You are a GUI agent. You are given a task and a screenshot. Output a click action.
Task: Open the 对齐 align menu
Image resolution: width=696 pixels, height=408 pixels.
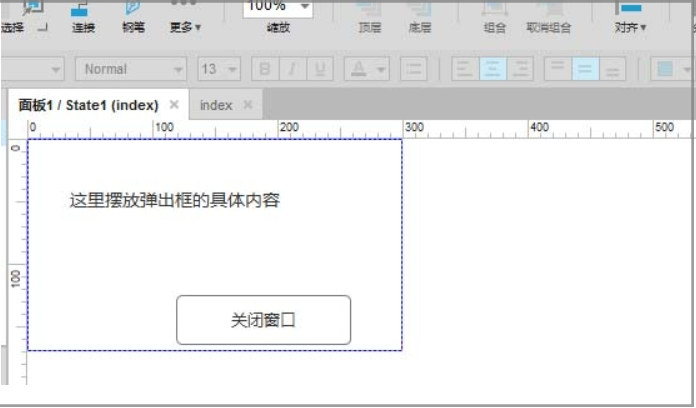point(630,17)
